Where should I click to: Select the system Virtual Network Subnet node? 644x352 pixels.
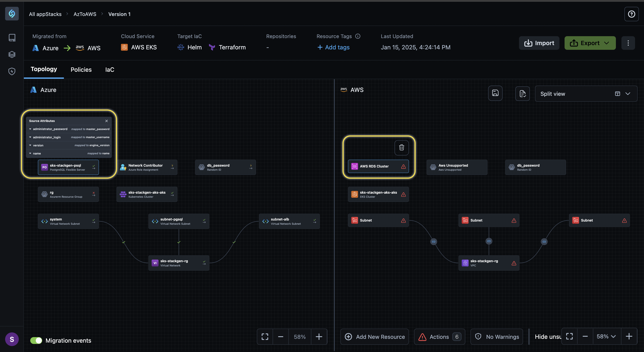point(68,221)
